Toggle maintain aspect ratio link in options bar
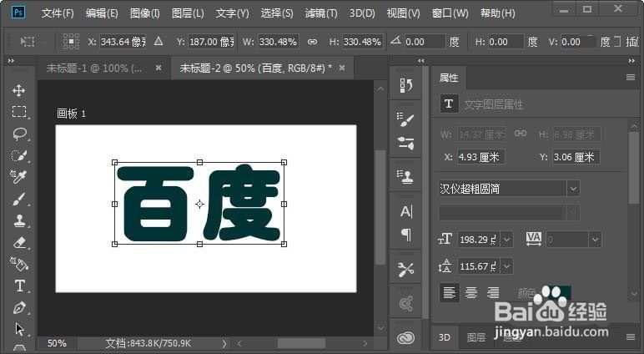This screenshot has width=644, height=354. point(313,42)
